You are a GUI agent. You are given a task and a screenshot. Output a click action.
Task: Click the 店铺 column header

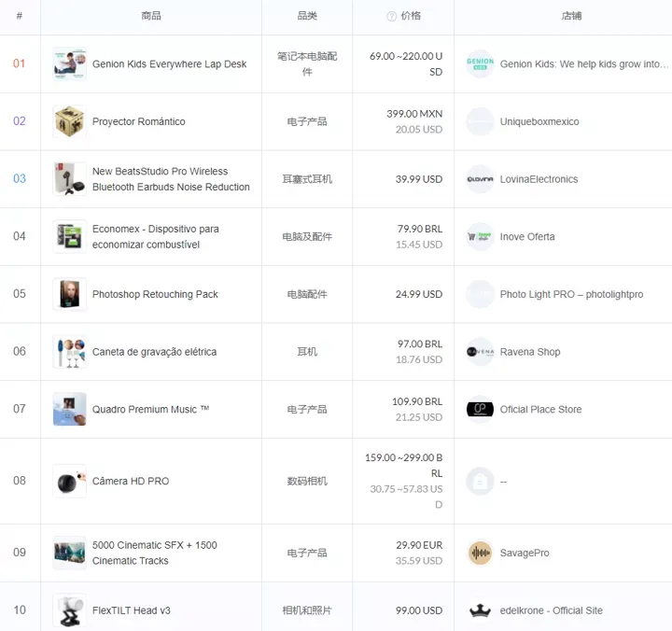click(x=572, y=16)
